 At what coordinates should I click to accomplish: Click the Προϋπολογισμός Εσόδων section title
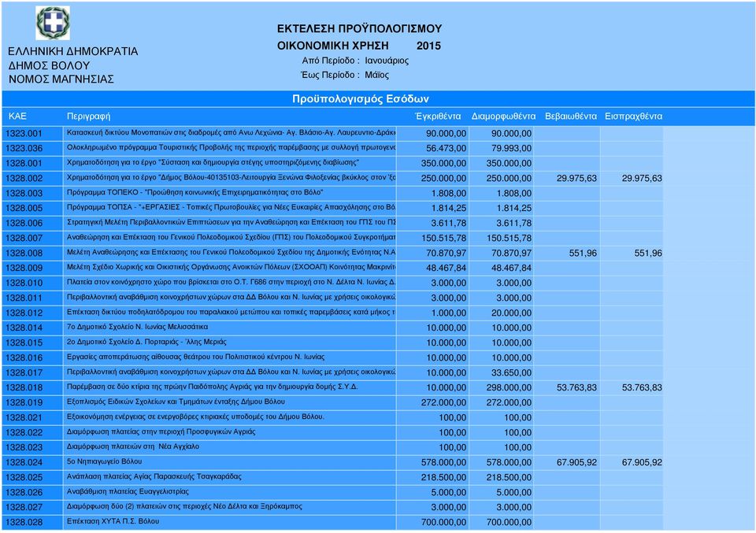tap(360, 98)
